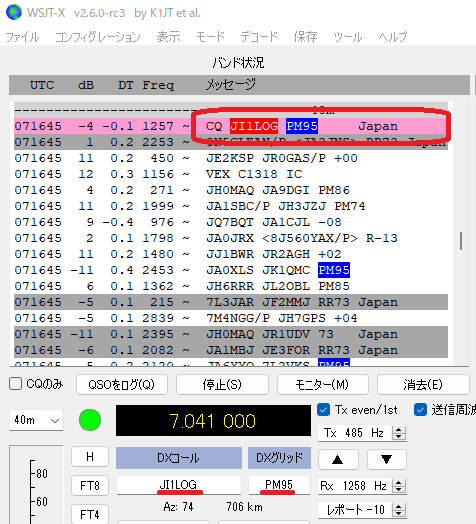
Task: Select the VEX C1318 IC row
Action: pyautogui.click(x=231, y=174)
